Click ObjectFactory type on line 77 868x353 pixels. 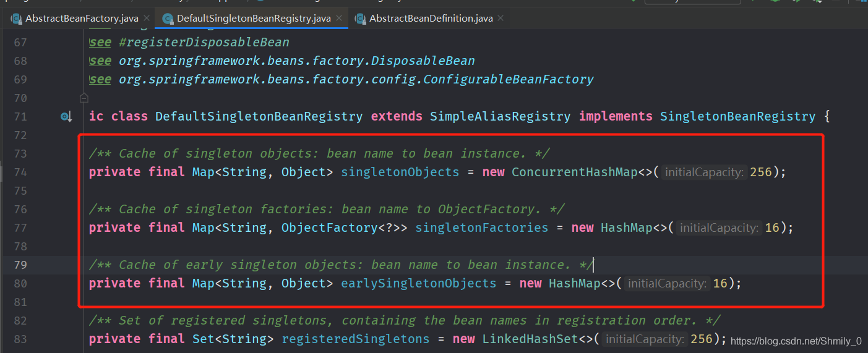click(x=330, y=228)
